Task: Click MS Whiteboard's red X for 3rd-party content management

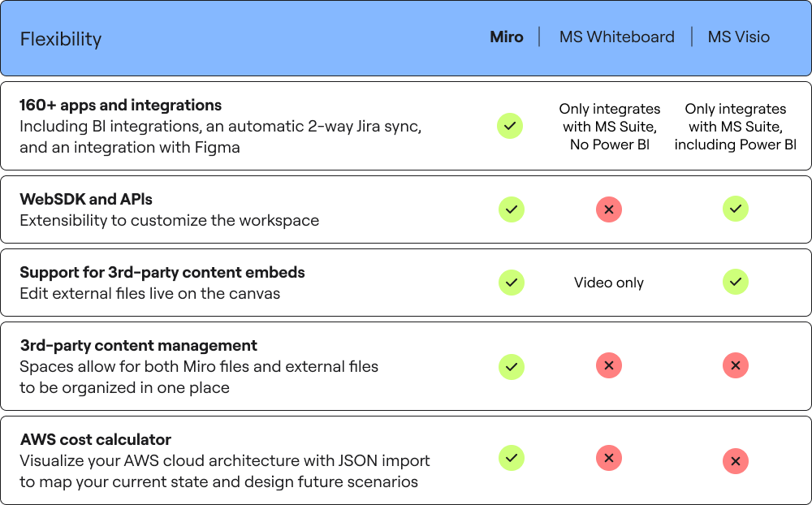Action: click(x=609, y=365)
